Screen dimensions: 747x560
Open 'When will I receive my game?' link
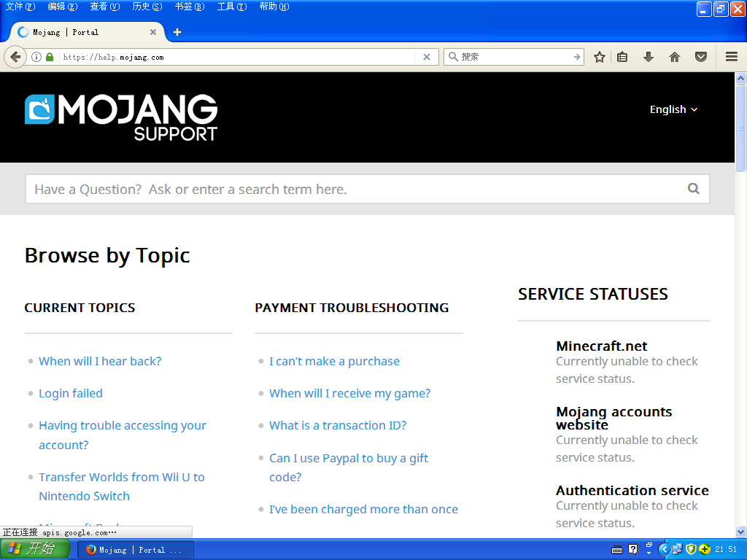click(349, 393)
